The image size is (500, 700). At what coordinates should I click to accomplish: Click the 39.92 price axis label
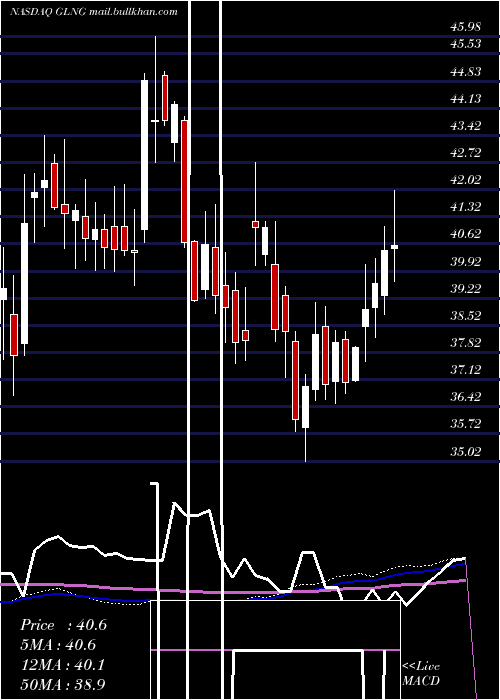click(x=466, y=261)
